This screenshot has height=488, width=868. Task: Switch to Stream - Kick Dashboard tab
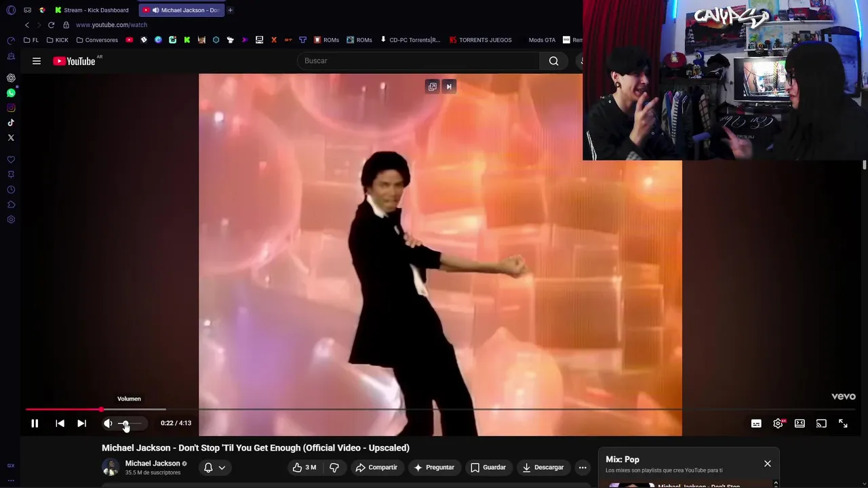pos(92,10)
